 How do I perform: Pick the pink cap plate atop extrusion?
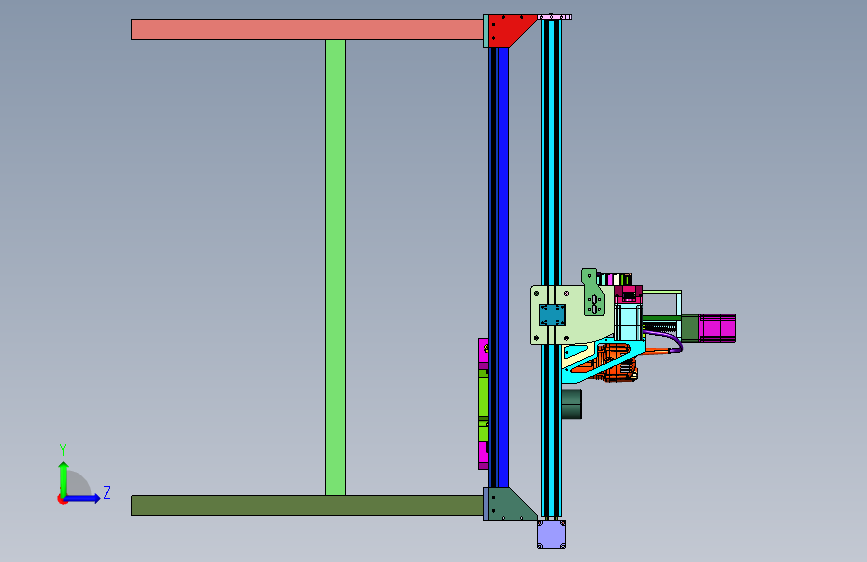[x=555, y=17]
